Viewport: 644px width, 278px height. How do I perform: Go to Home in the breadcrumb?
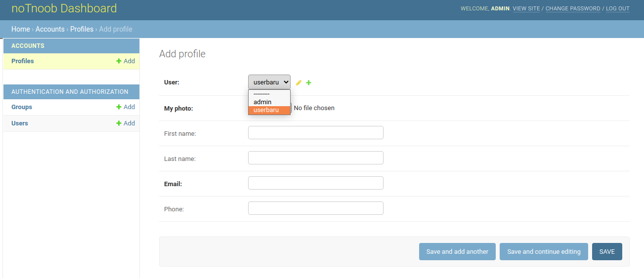tap(21, 29)
